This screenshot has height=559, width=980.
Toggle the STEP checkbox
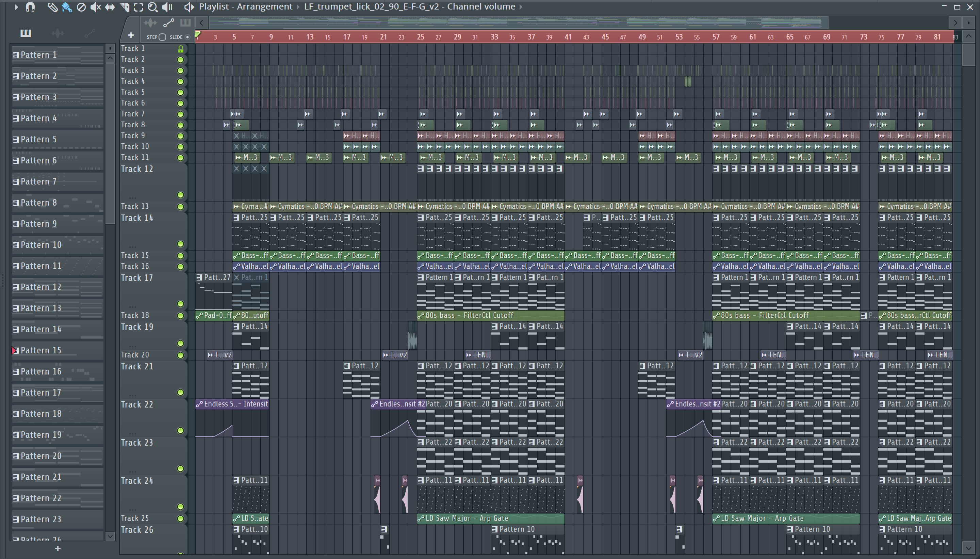coord(162,37)
